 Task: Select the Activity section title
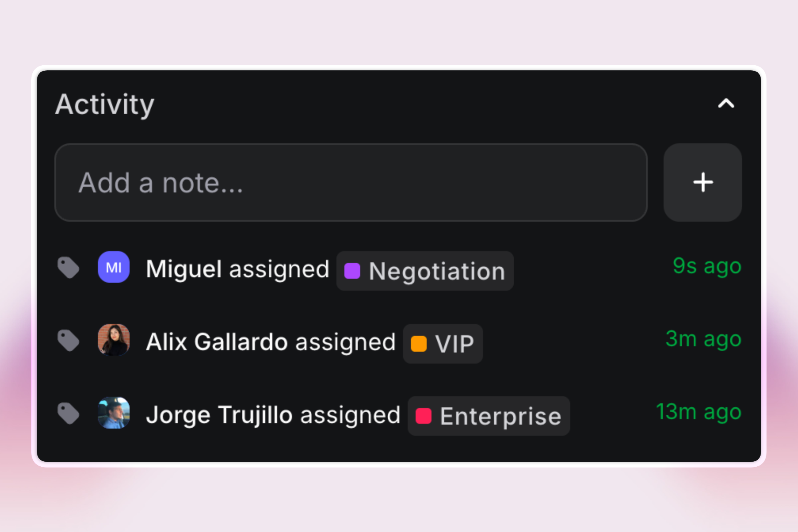(x=105, y=105)
